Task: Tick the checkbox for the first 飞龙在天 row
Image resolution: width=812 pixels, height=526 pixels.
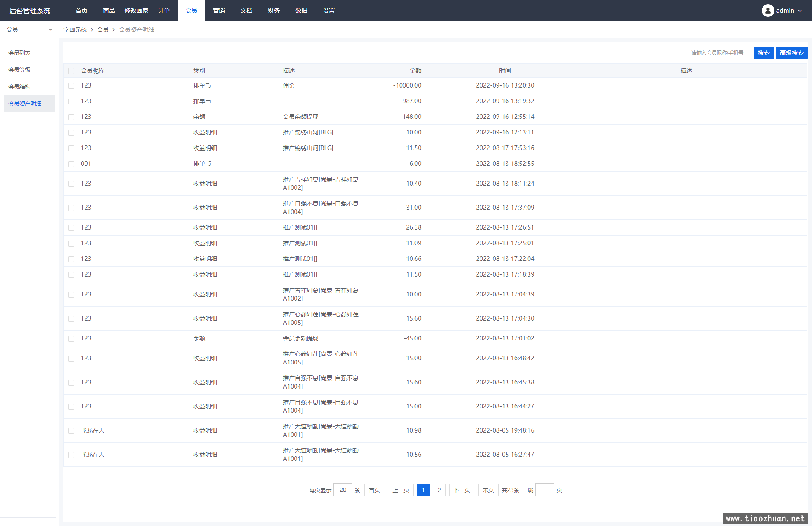Action: click(x=71, y=431)
